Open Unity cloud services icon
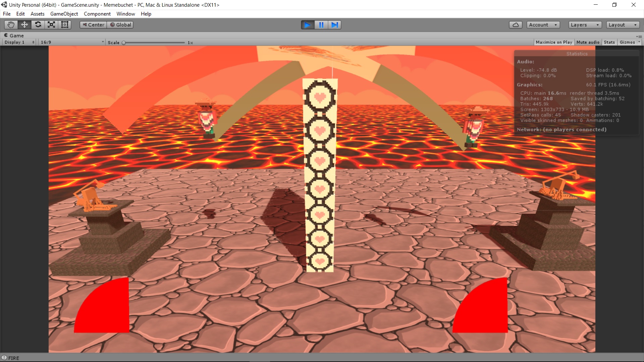The width and height of the screenshot is (644, 362). 516,25
